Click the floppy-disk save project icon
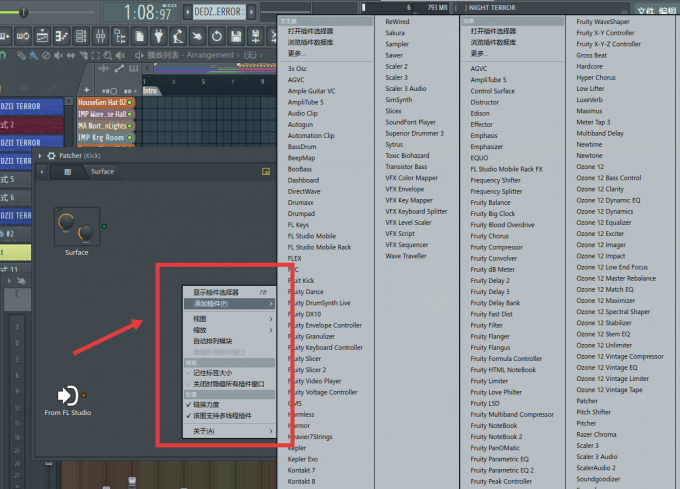This screenshot has width=680, height=489. tap(236, 36)
